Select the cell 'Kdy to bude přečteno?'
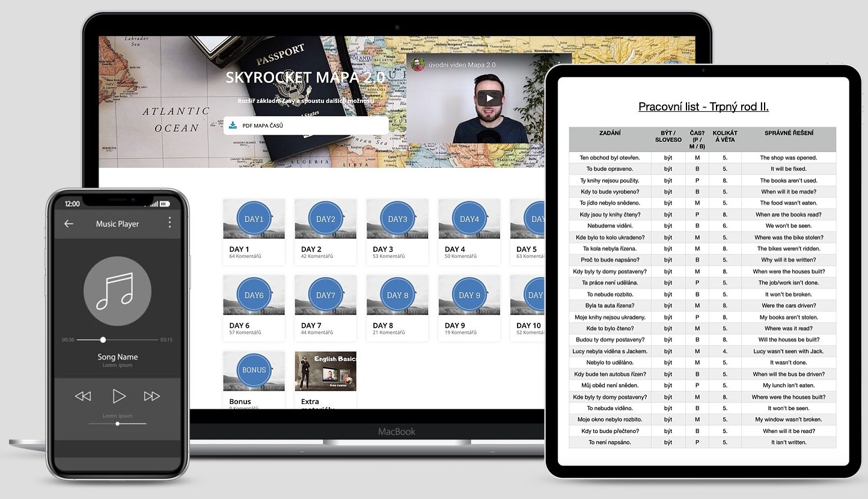The image size is (868, 499). point(610,431)
